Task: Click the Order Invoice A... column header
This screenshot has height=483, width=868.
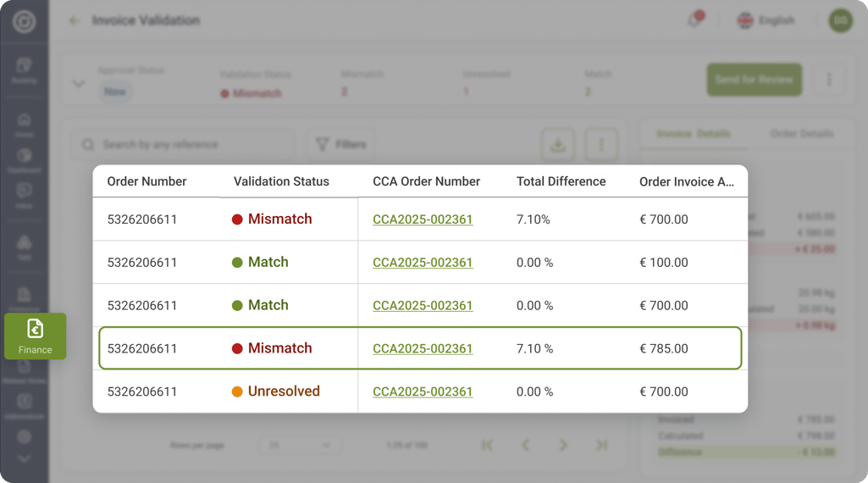Action: (x=687, y=181)
